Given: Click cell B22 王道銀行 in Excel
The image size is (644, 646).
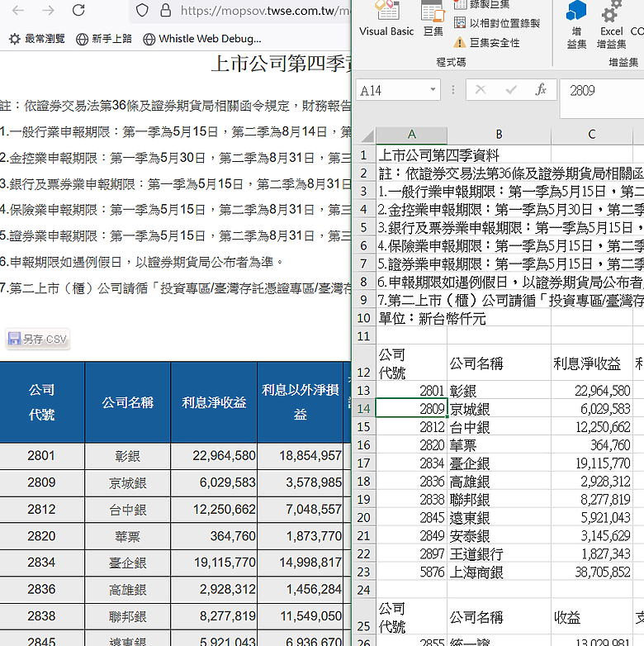Looking at the screenshot, I should 499,554.
